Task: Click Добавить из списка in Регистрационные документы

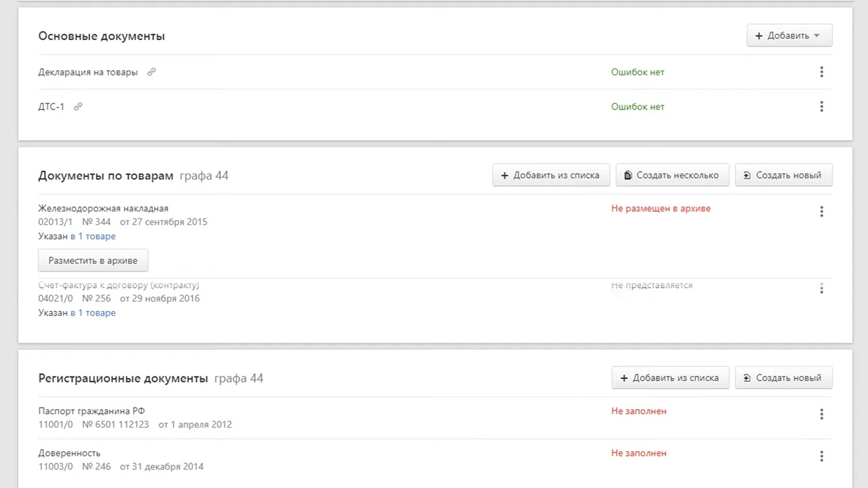Action: [x=670, y=378]
